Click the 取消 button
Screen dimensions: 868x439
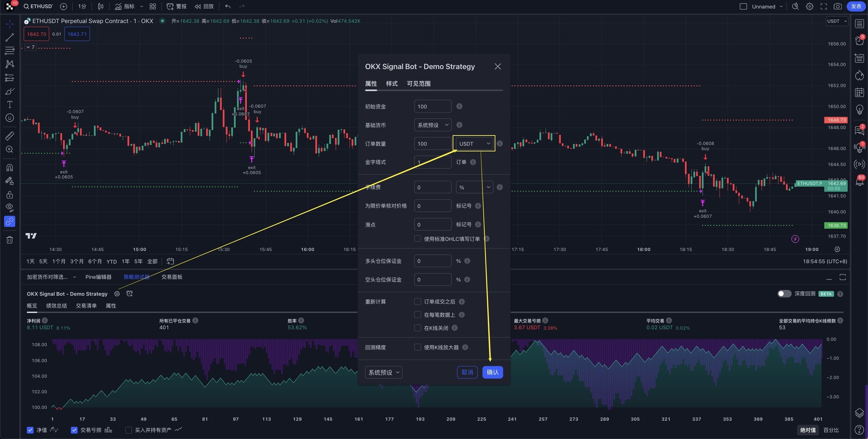[467, 372]
